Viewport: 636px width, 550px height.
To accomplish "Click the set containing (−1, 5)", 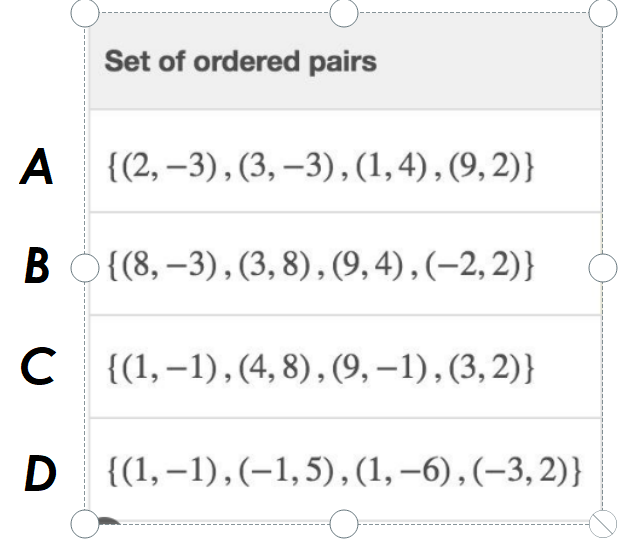I will click(x=343, y=472).
